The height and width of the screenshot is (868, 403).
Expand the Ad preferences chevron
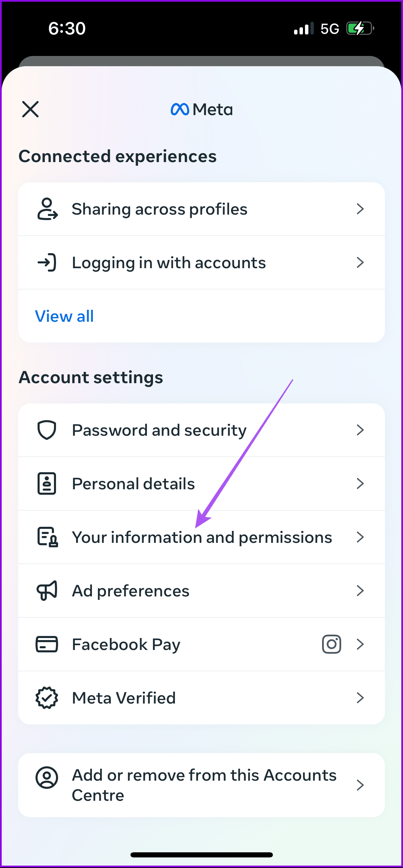(x=360, y=591)
